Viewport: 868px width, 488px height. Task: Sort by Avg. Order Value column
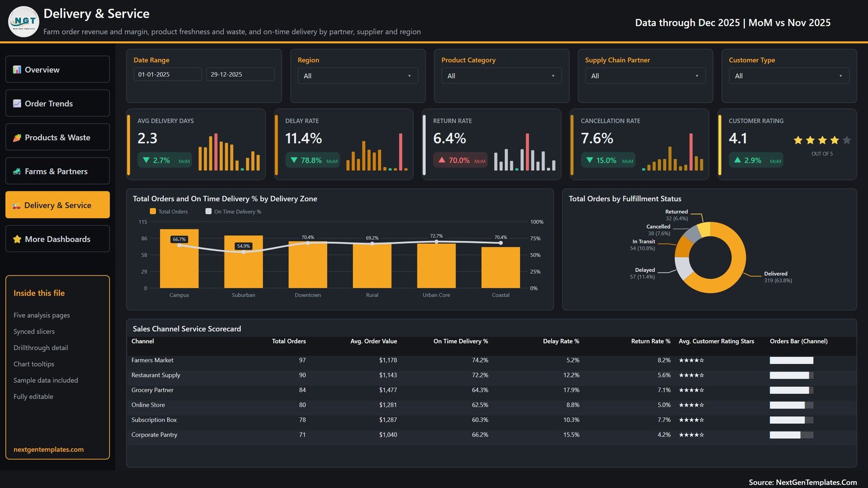click(373, 342)
